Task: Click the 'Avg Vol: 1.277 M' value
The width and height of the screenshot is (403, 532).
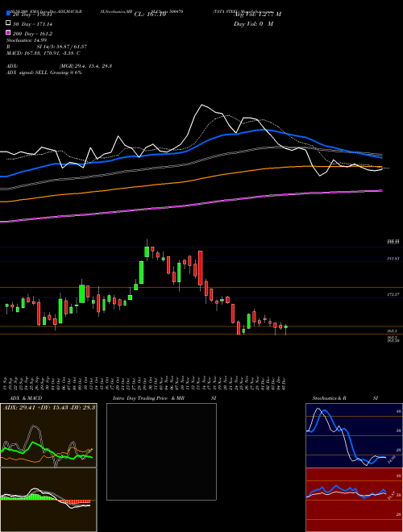Action: point(257,15)
